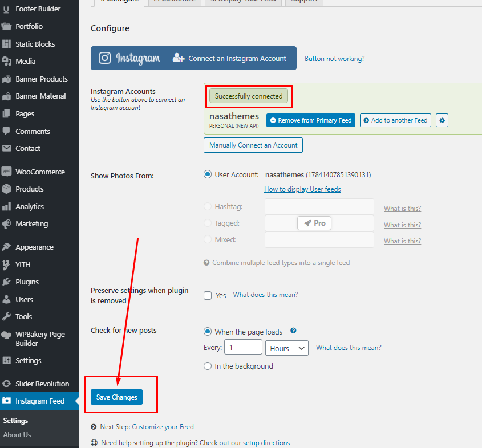Open the setup directions link
Image resolution: width=482 pixels, height=448 pixels.
(x=266, y=443)
